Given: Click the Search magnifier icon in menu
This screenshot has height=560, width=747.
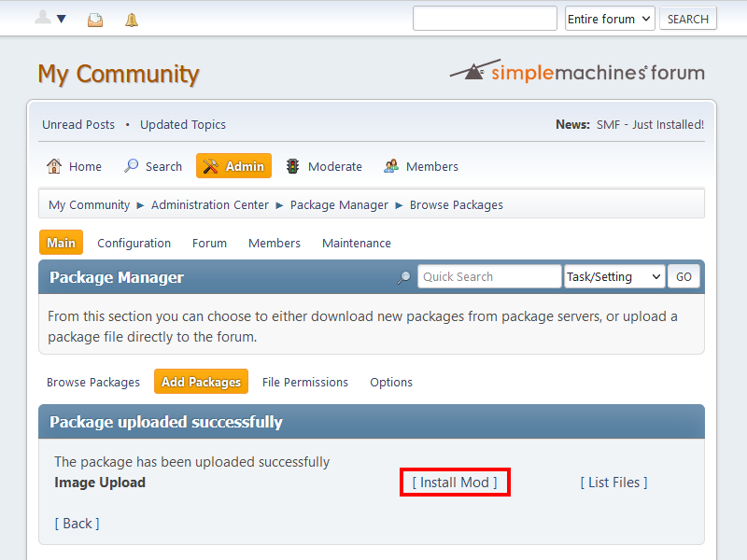Looking at the screenshot, I should coord(132,166).
